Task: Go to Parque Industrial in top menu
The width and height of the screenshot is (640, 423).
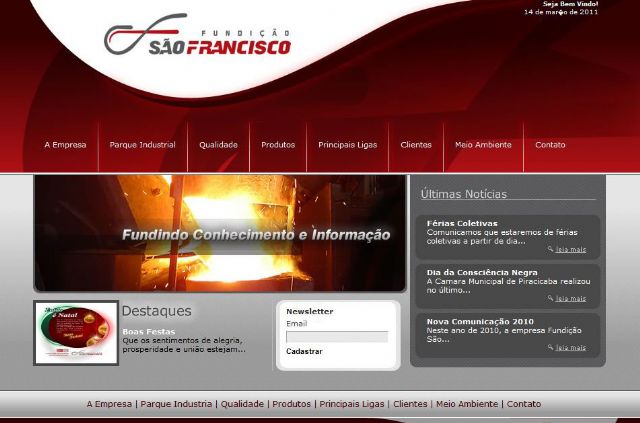Action: pos(142,145)
